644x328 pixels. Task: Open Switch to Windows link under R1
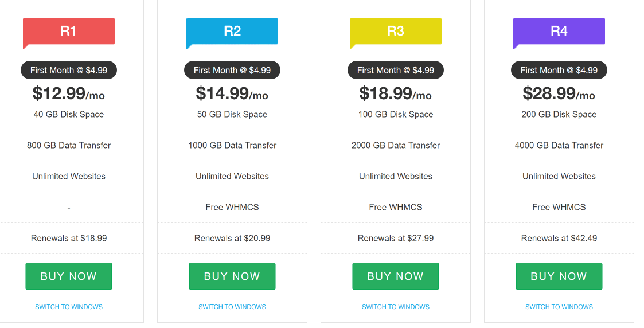pos(69,307)
